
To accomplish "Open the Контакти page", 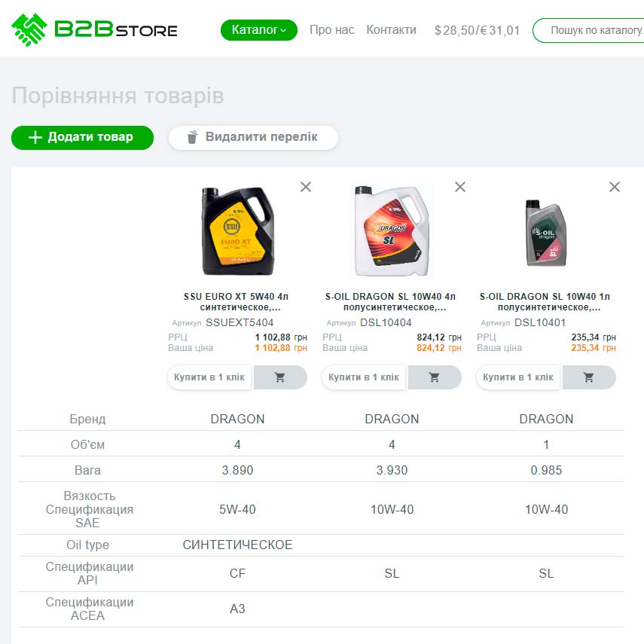I will [391, 30].
